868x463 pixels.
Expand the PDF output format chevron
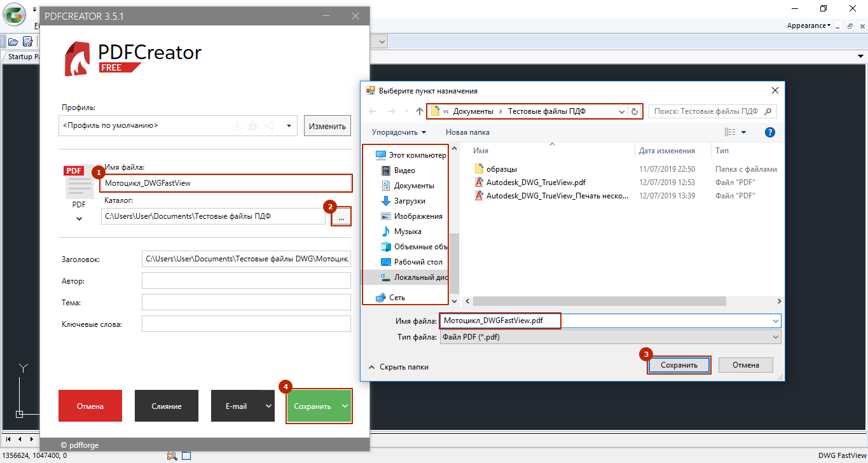point(79,219)
